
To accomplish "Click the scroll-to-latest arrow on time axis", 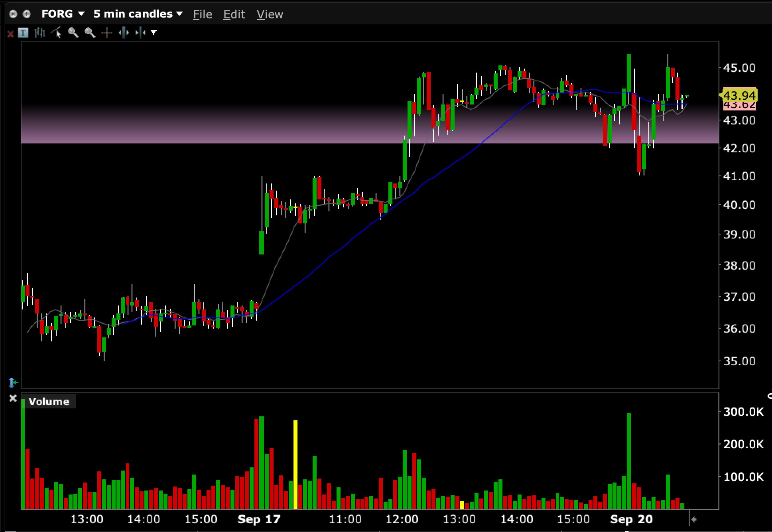I will (x=694, y=519).
